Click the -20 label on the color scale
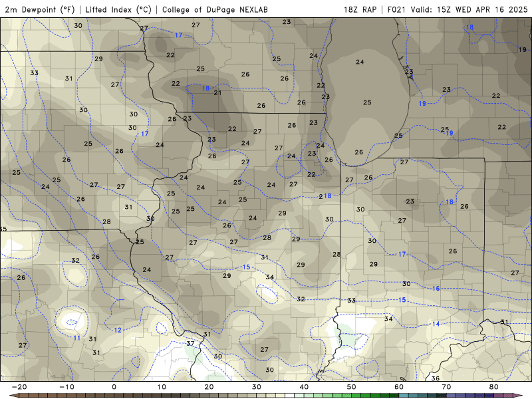The image size is (532, 399). tap(19, 387)
